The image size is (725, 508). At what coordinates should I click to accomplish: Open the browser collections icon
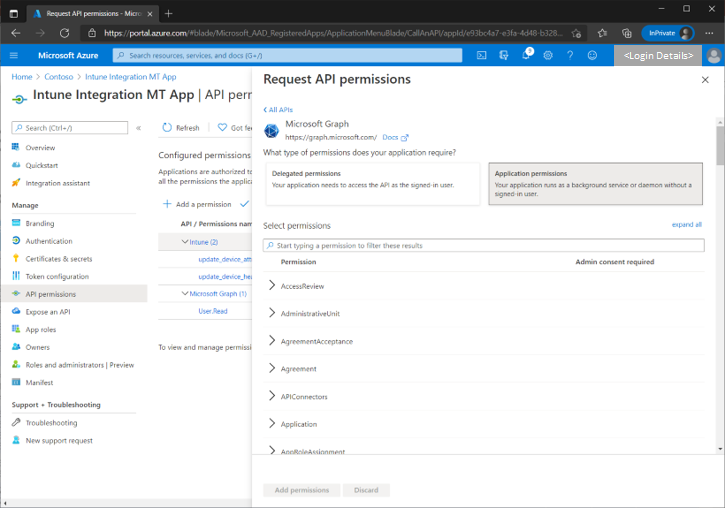click(x=627, y=33)
